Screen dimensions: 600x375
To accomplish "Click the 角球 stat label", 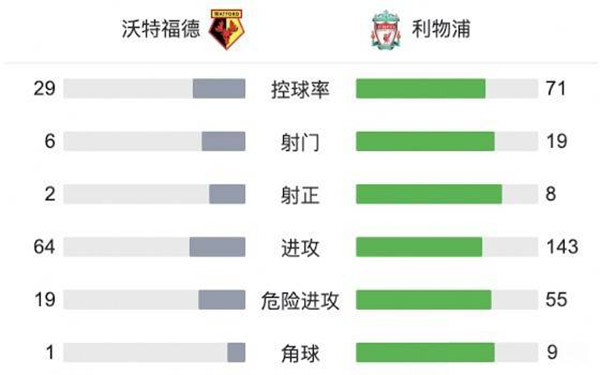I will 300,354.
